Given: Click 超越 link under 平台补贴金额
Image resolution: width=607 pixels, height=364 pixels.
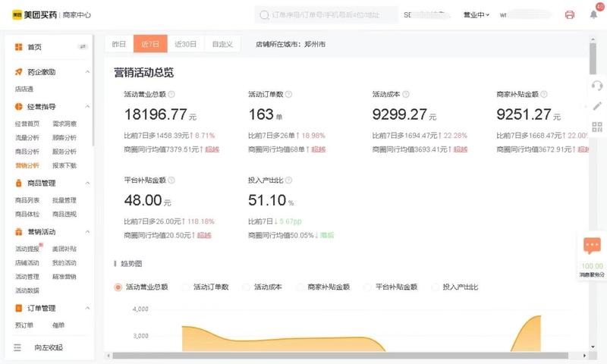Looking at the screenshot, I should click(x=204, y=235).
